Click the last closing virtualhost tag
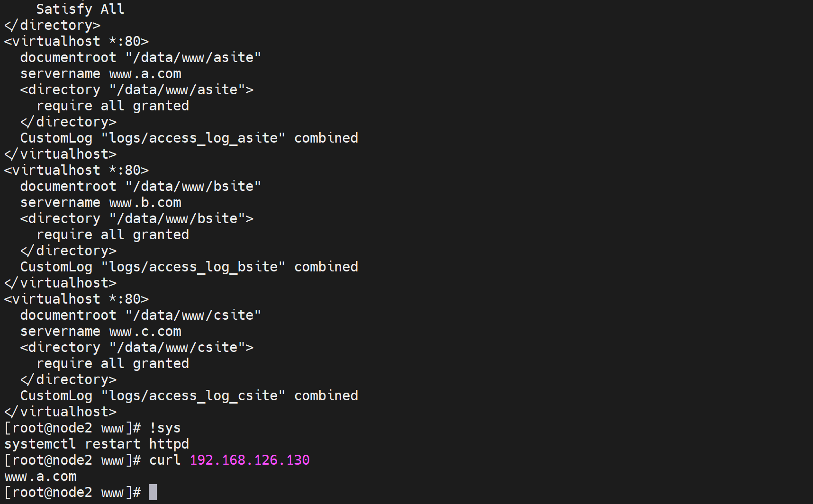The width and height of the screenshot is (813, 504). [x=60, y=412]
